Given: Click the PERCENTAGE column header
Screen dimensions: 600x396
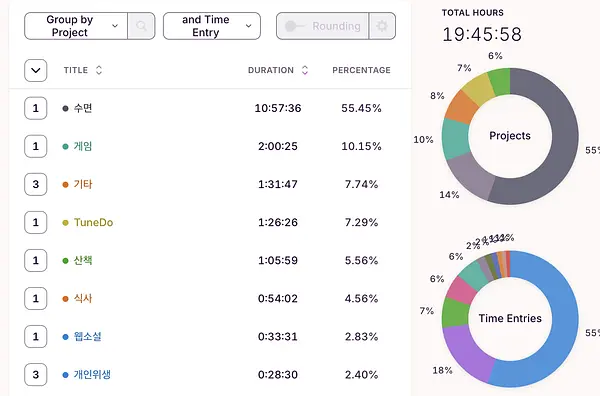Looking at the screenshot, I should 361,70.
